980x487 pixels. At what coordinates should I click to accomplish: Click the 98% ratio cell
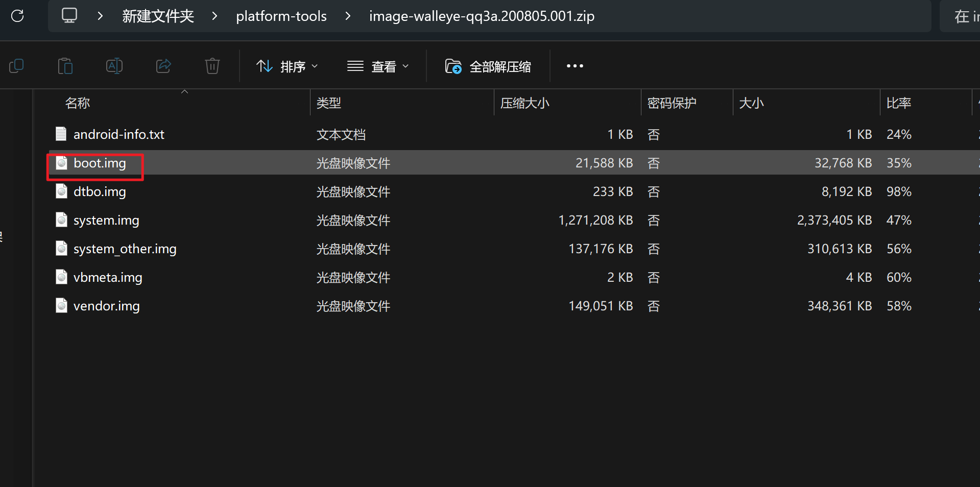(899, 191)
